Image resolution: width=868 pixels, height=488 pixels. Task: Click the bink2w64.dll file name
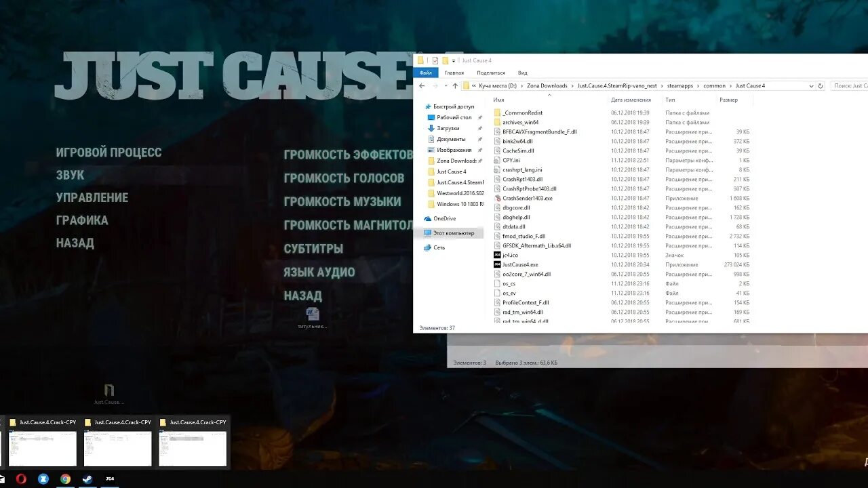point(517,141)
